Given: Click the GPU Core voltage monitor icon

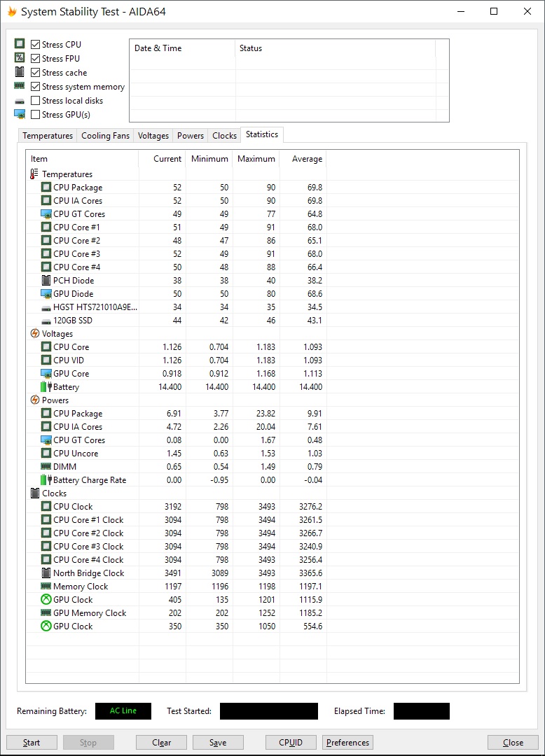Looking at the screenshot, I should point(46,373).
